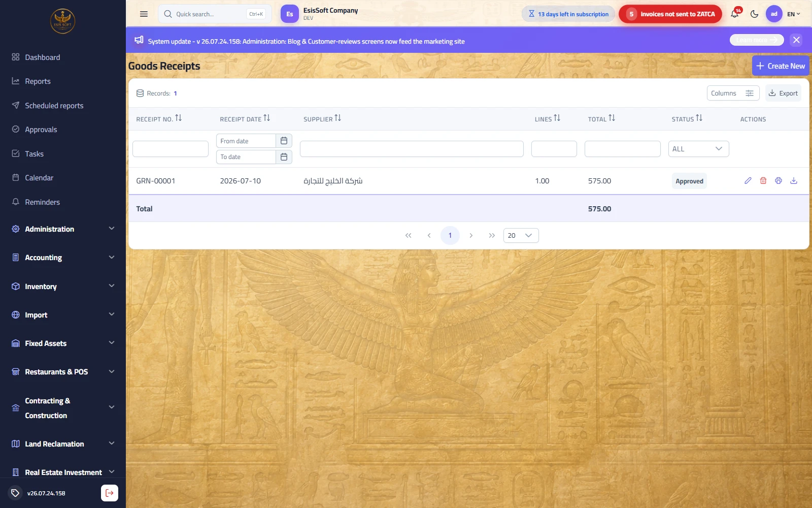Screen dimensions: 812x508
Task: Open the Approvals sidebar item
Action: coord(41,130)
